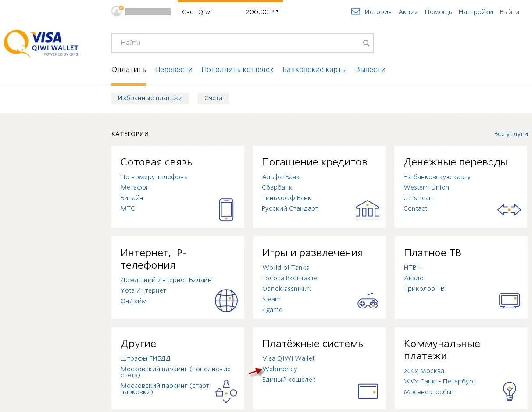Select the Единый кошелек link

289,380
